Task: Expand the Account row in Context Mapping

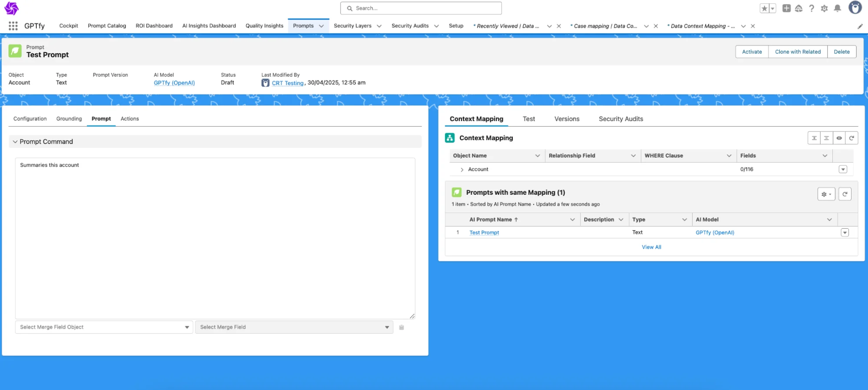Action: point(462,170)
